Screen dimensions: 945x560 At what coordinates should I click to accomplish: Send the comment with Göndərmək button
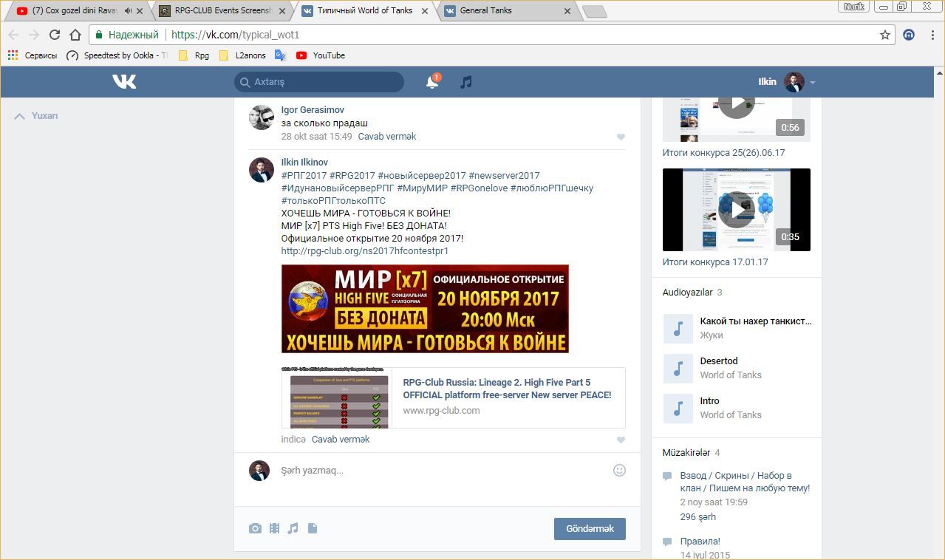pos(590,529)
